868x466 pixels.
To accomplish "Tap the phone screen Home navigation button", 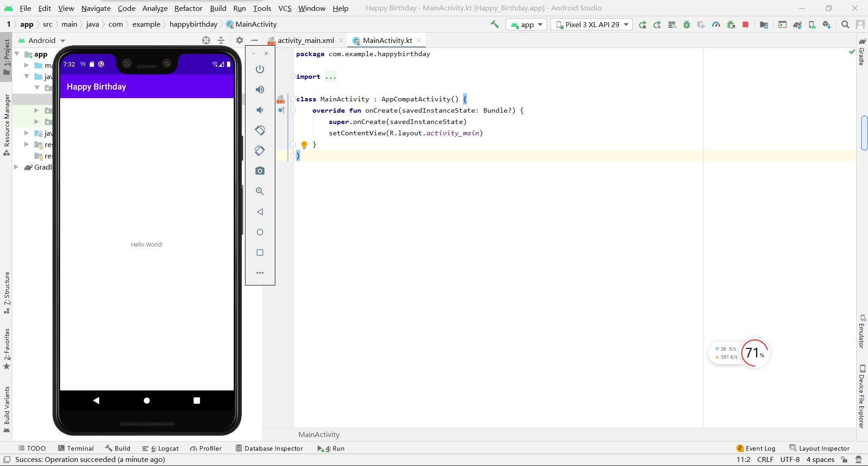I will 146,400.
